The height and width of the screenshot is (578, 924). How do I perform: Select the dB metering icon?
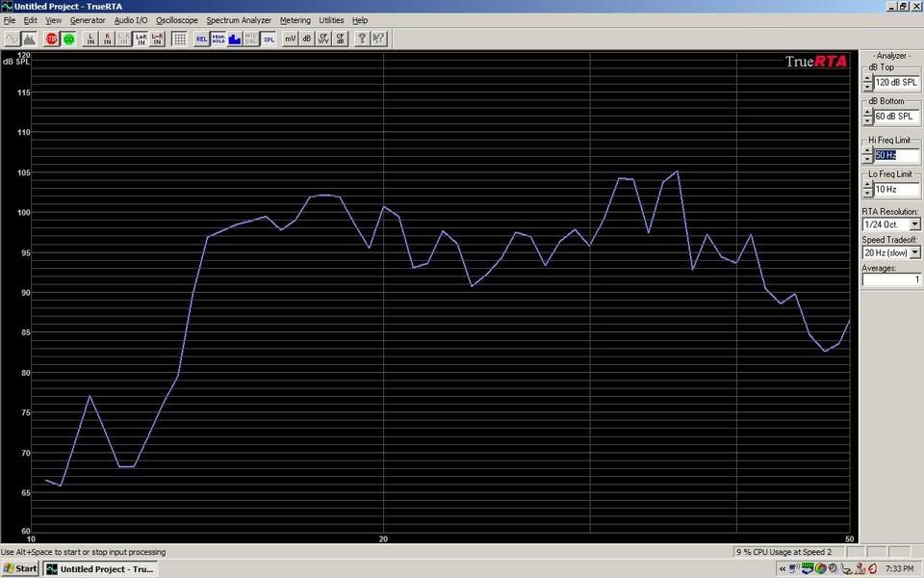pyautogui.click(x=306, y=39)
